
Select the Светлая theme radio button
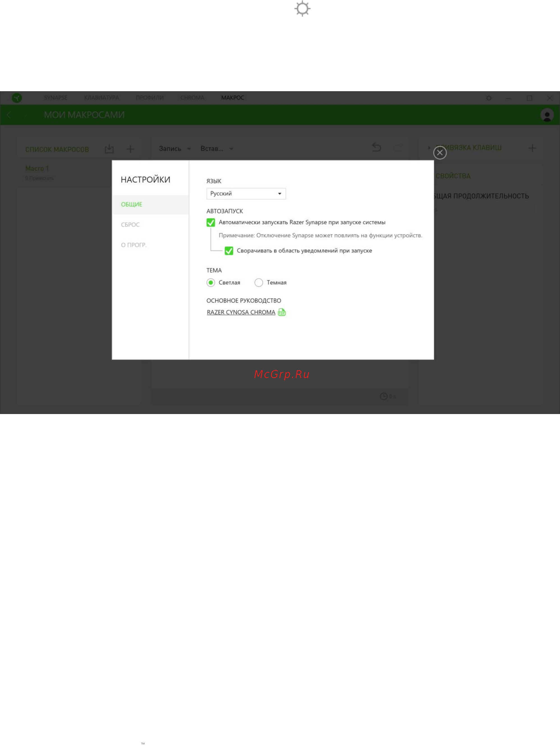210,283
